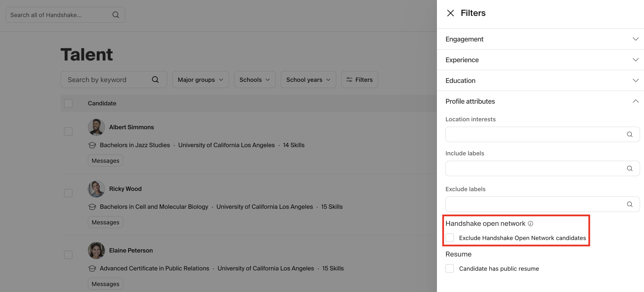Expand the Engagement filter section

pyautogui.click(x=540, y=39)
